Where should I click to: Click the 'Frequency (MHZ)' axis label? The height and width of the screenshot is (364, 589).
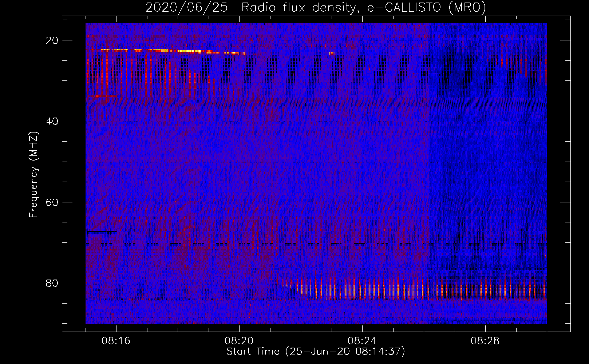(33, 175)
